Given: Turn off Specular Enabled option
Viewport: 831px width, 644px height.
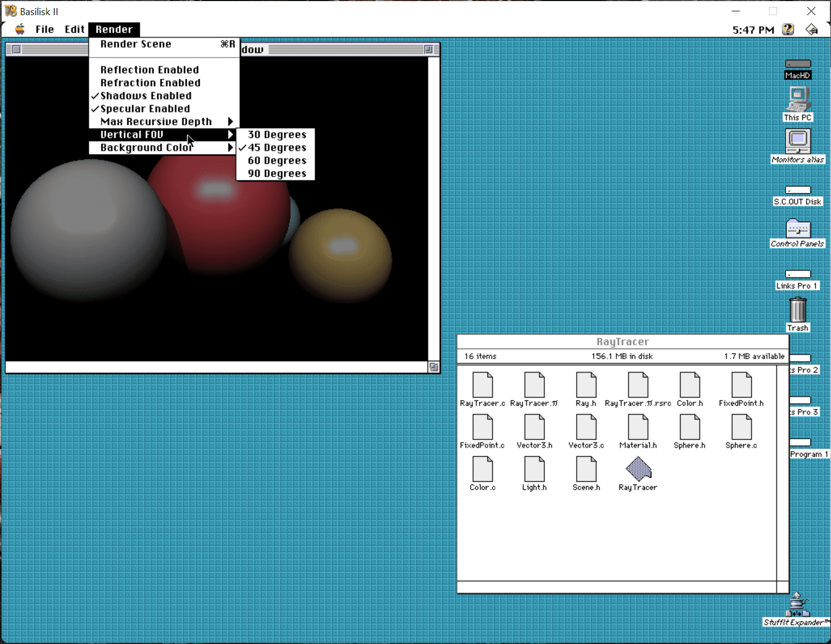Looking at the screenshot, I should click(x=145, y=109).
